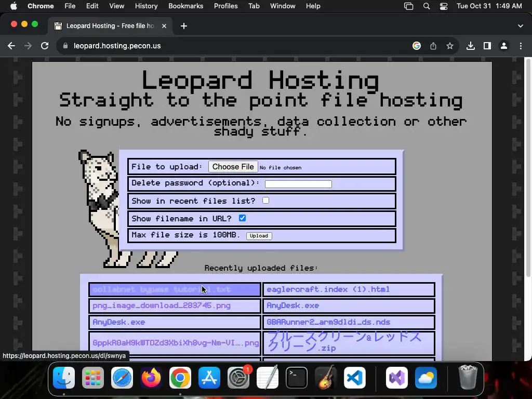Click the share page icon

coord(433,46)
